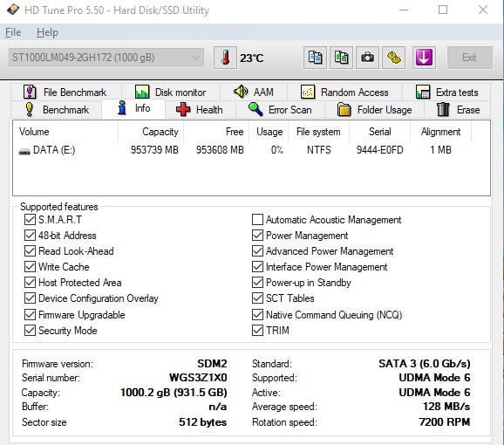Open the Folder Usage tab

(375, 110)
